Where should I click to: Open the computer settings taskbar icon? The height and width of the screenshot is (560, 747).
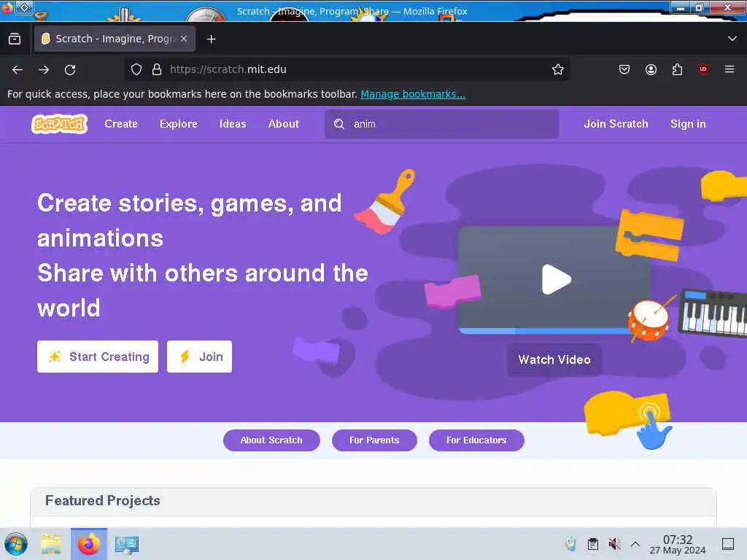coord(127,544)
